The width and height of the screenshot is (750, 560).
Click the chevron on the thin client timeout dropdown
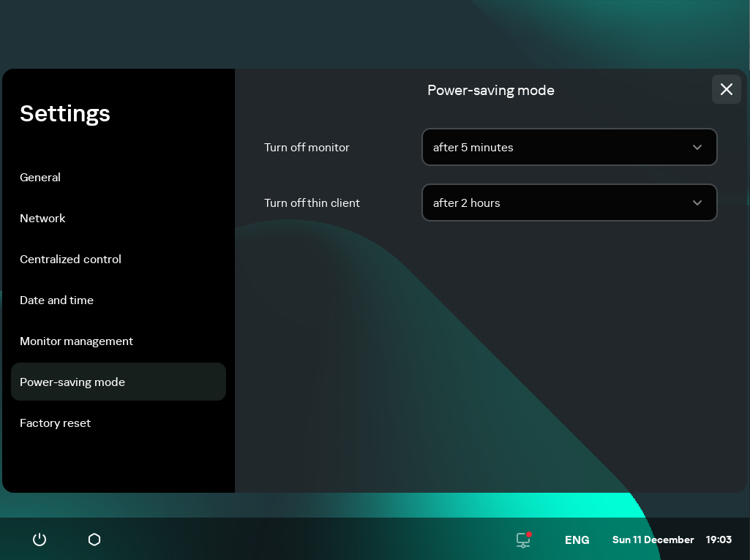pos(697,203)
